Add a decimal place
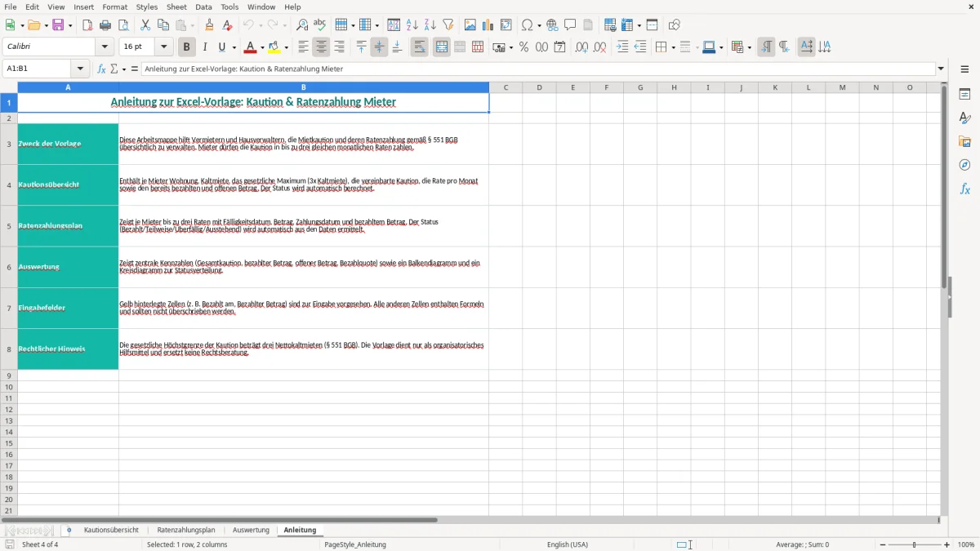This screenshot has height=551, width=980. (582, 47)
